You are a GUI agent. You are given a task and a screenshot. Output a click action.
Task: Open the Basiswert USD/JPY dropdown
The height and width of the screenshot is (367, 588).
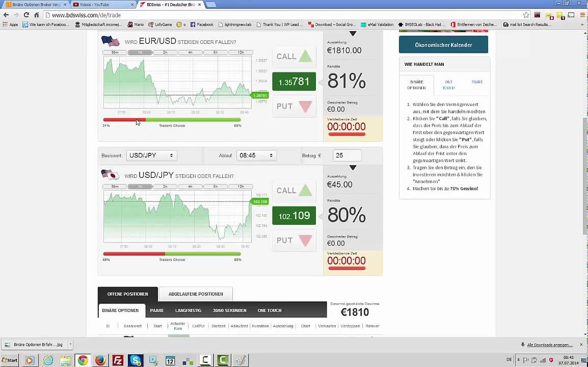click(151, 155)
